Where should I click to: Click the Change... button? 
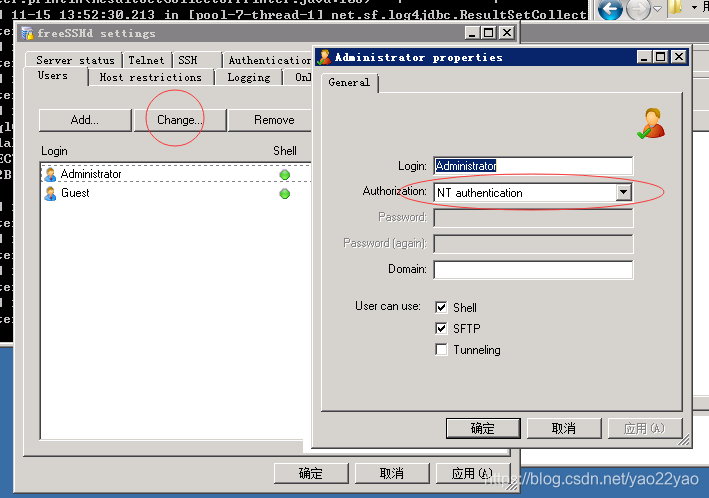click(180, 120)
